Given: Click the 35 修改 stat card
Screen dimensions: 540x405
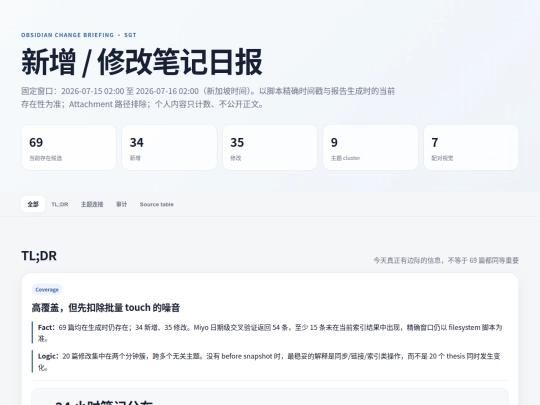Looking at the screenshot, I should [x=270, y=147].
